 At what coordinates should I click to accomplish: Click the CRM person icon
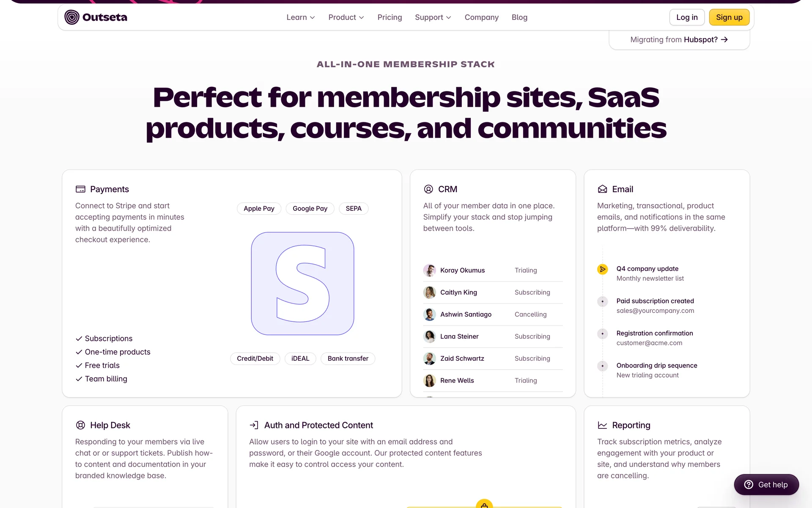(428, 189)
